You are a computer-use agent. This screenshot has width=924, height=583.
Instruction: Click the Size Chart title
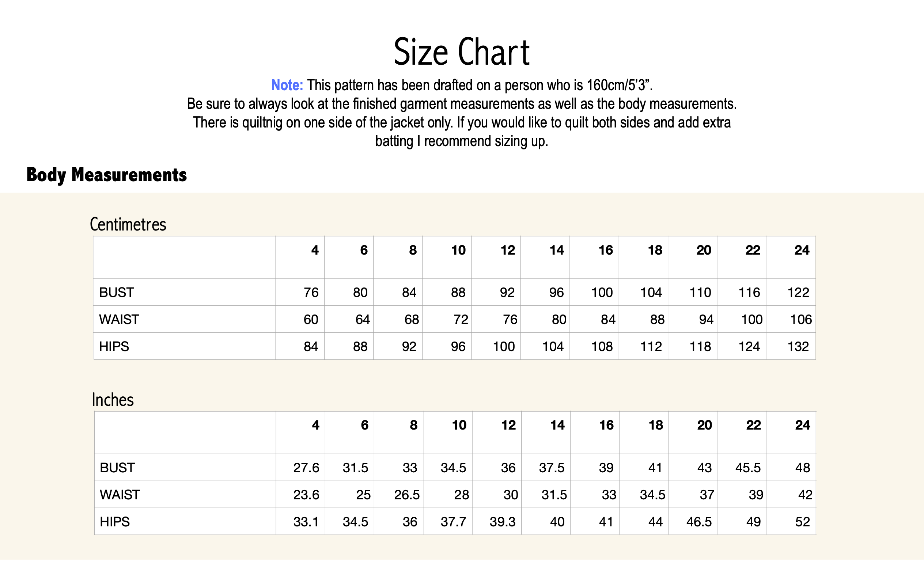point(462,52)
